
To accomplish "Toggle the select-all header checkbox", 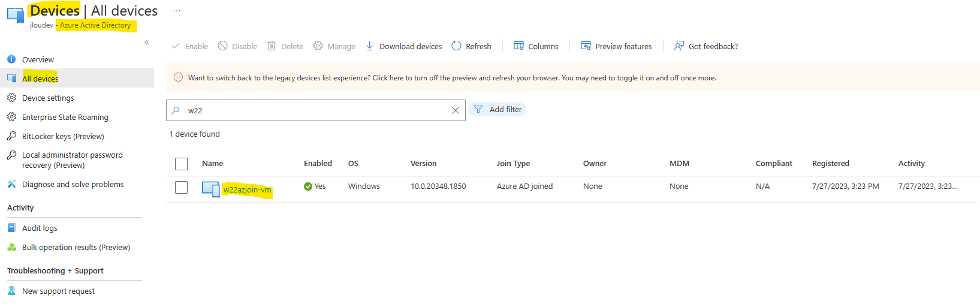I will pyautogui.click(x=181, y=164).
